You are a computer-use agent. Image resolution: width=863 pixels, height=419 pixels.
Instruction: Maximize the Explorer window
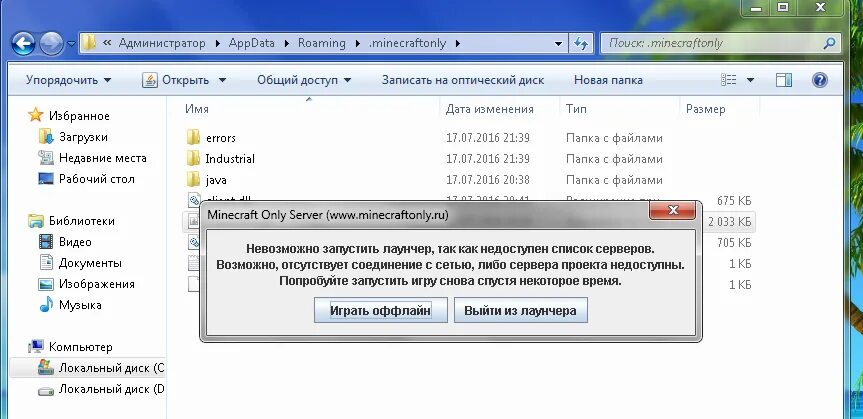point(783,7)
